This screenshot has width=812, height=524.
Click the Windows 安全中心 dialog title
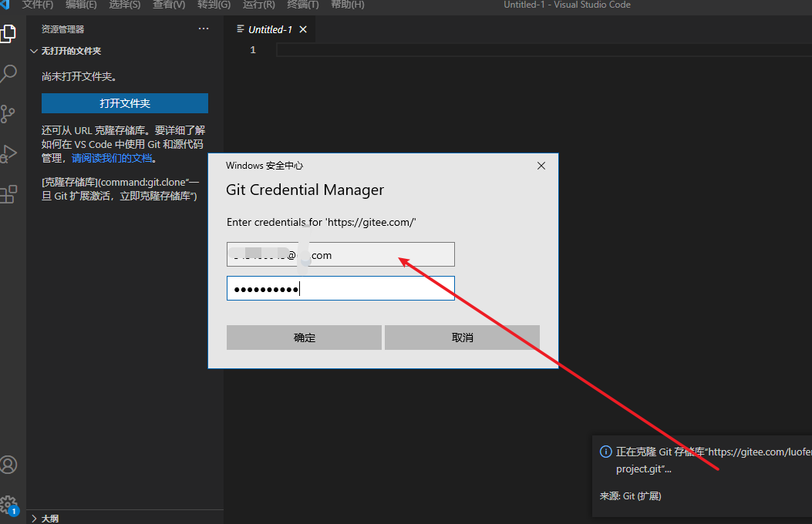pos(264,166)
